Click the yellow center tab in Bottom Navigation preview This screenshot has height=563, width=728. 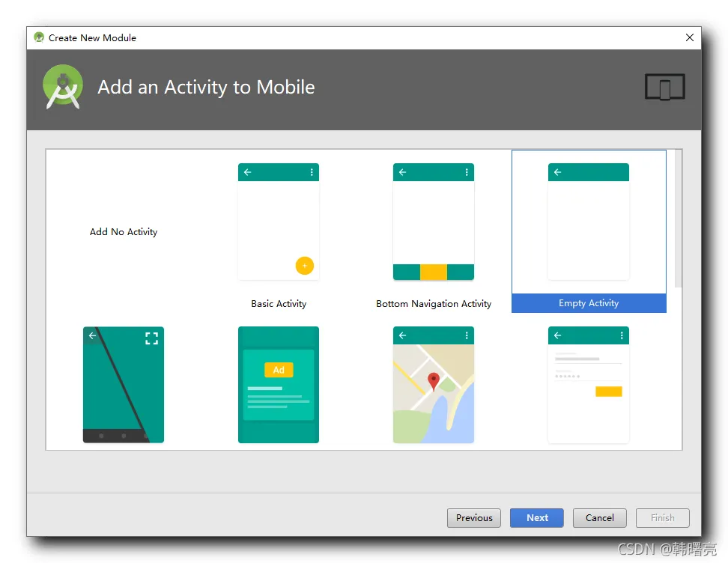click(434, 272)
